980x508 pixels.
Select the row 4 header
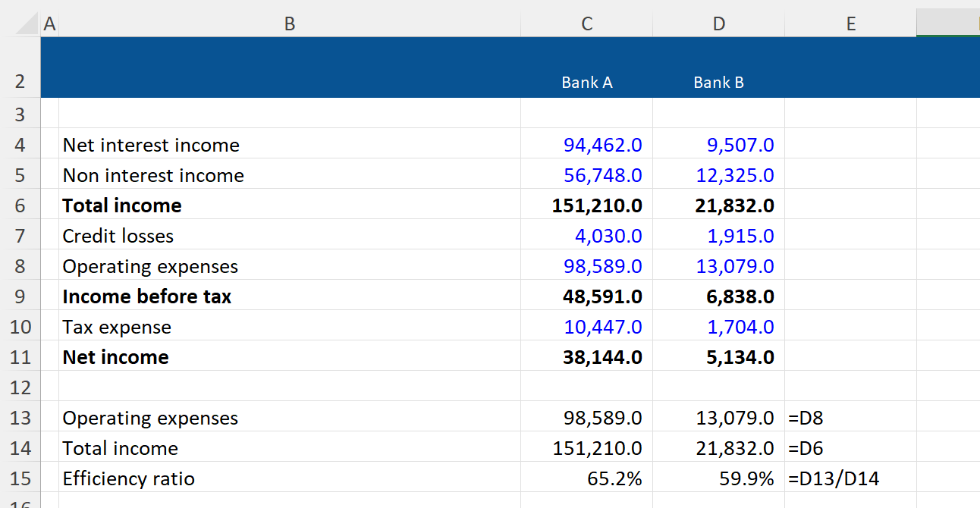coord(20,145)
